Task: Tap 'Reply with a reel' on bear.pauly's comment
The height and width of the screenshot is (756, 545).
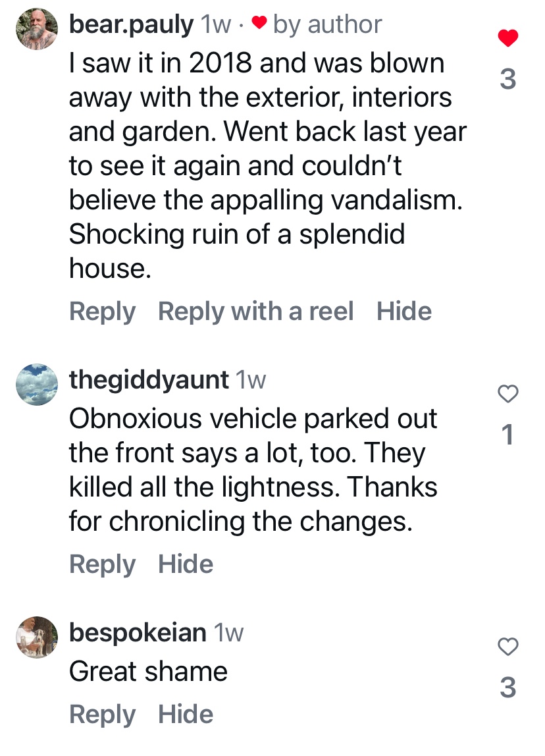Action: 255,311
